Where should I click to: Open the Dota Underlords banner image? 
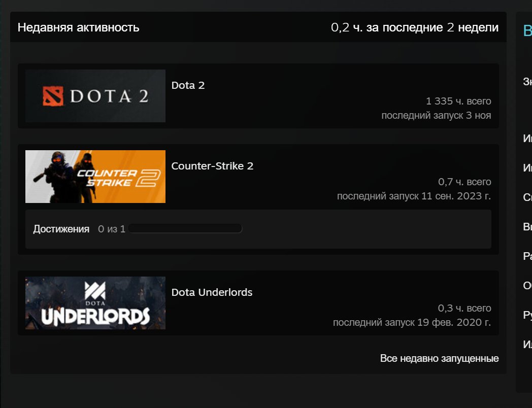95,303
